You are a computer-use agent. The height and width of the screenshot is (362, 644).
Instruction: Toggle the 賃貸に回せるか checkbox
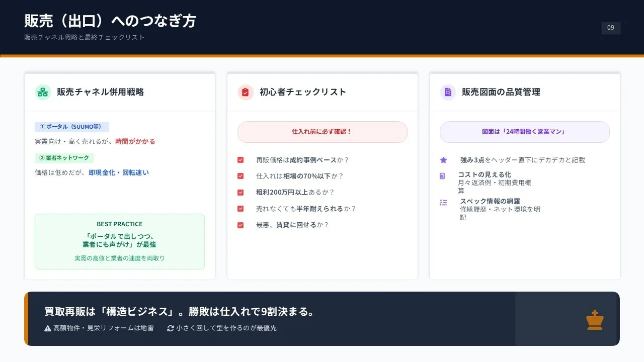pyautogui.click(x=240, y=225)
